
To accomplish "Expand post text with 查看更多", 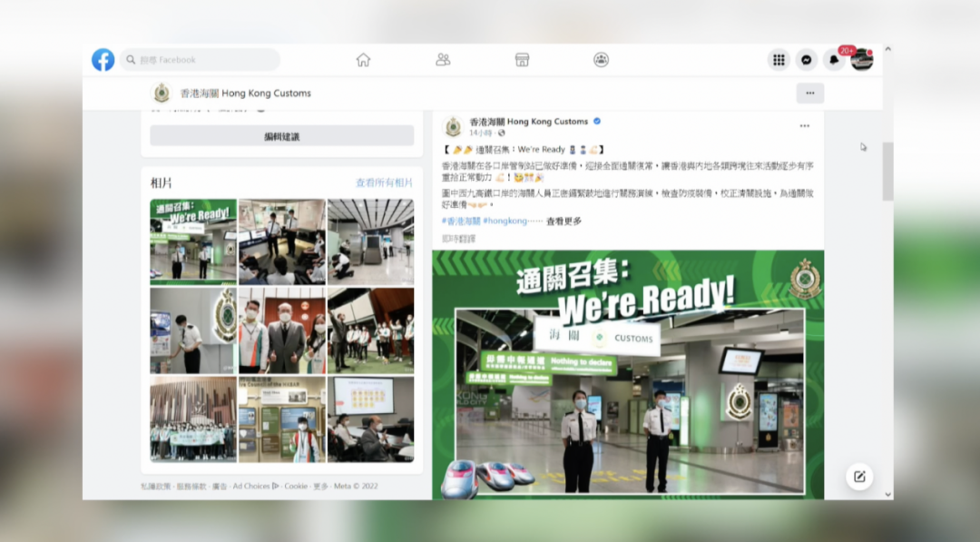I will [x=563, y=221].
